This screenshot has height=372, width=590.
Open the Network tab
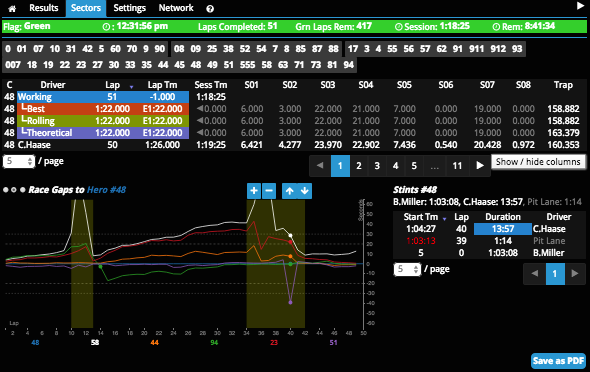click(176, 8)
